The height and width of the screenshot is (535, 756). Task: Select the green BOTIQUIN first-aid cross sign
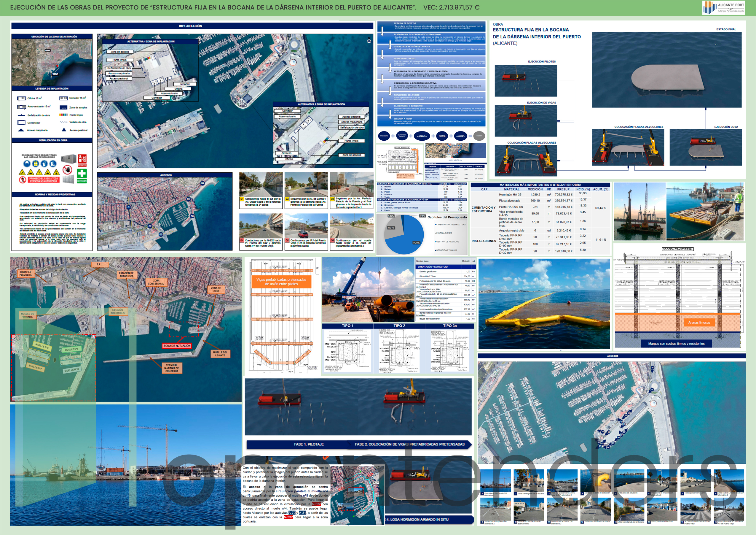[82, 176]
